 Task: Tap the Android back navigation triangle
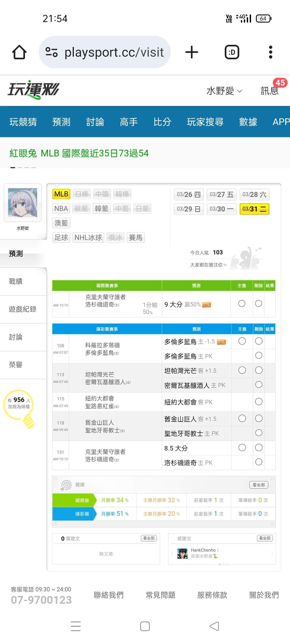click(x=214, y=626)
